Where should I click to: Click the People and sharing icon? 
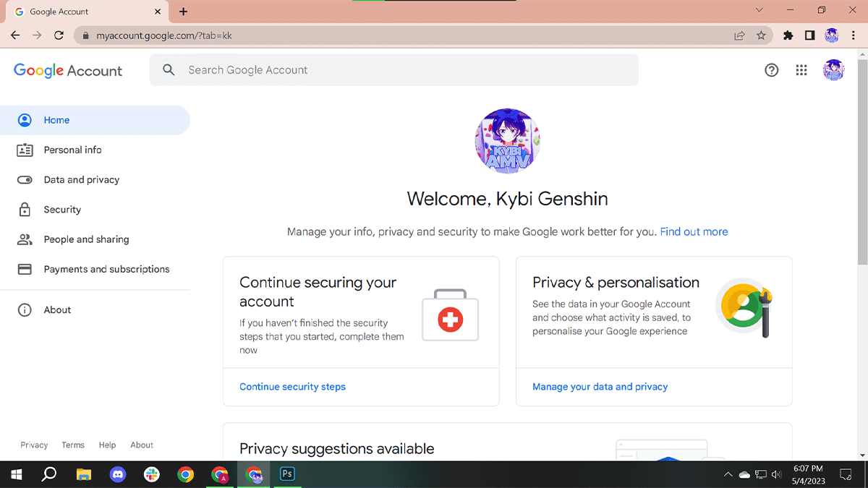pyautogui.click(x=25, y=239)
